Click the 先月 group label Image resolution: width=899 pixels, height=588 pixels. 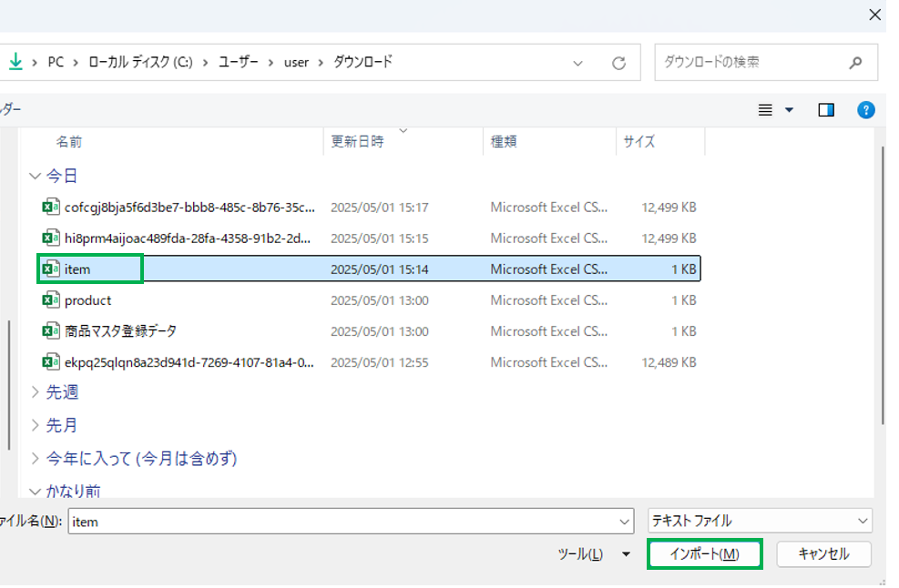[x=61, y=425]
